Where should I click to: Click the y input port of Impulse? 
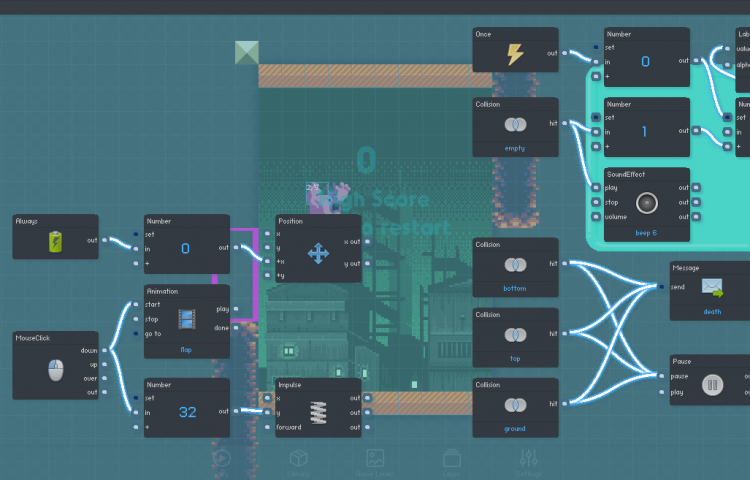(x=267, y=412)
